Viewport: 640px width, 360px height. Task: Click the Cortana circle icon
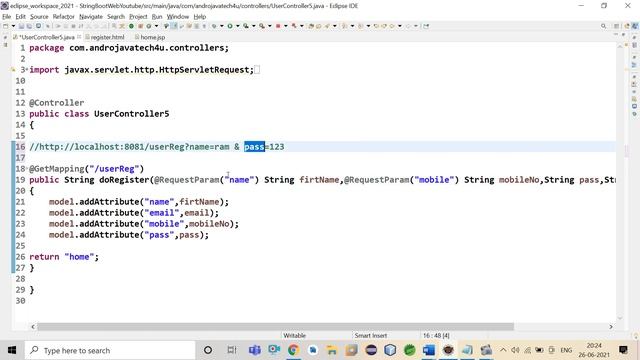[208, 350]
